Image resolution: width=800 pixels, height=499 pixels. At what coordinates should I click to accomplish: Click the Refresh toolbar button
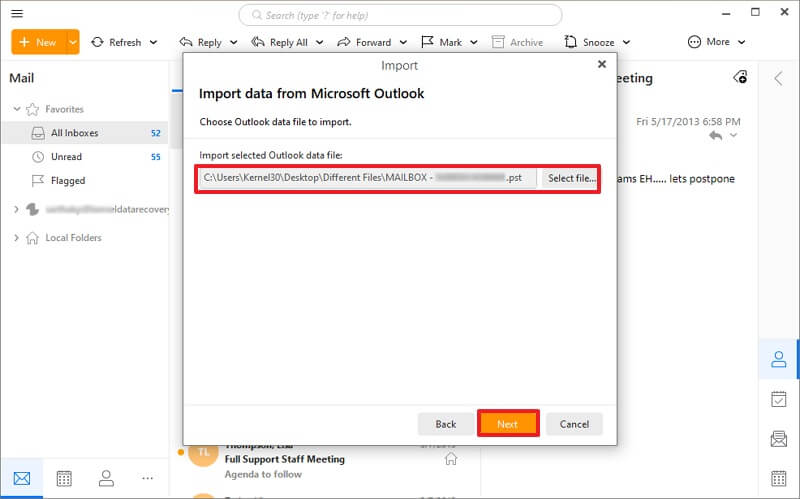point(117,42)
